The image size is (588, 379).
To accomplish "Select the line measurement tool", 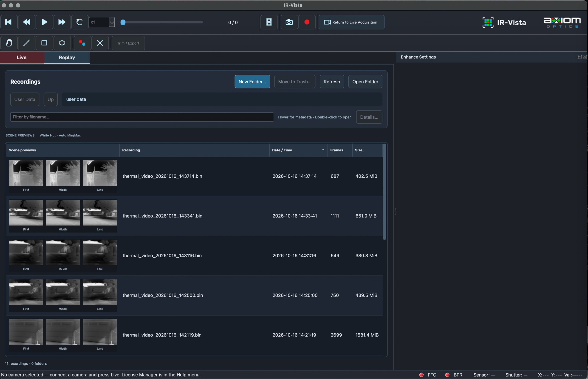I will pos(27,43).
